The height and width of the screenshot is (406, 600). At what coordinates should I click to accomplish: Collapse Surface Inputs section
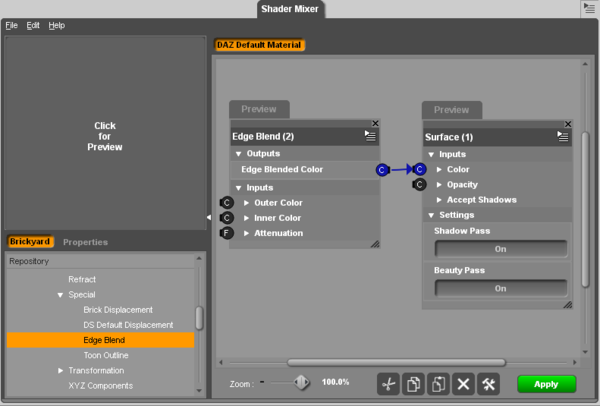431,155
